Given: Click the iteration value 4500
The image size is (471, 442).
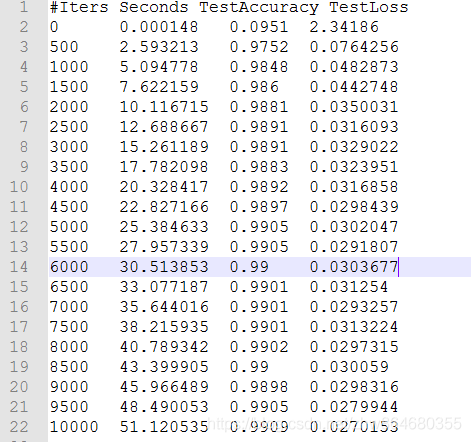Looking at the screenshot, I should pyautogui.click(x=69, y=207).
